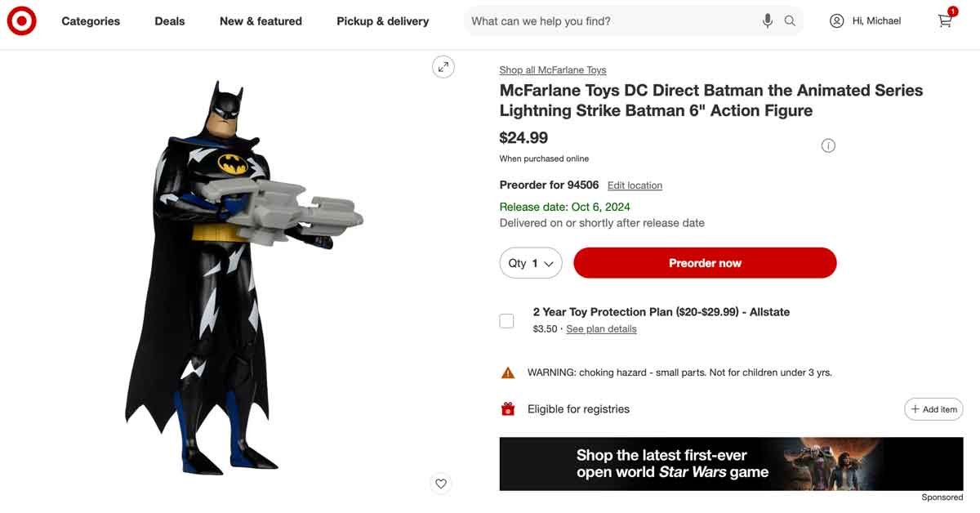Click the Edit location link
This screenshot has width=980, height=513.
pos(635,185)
